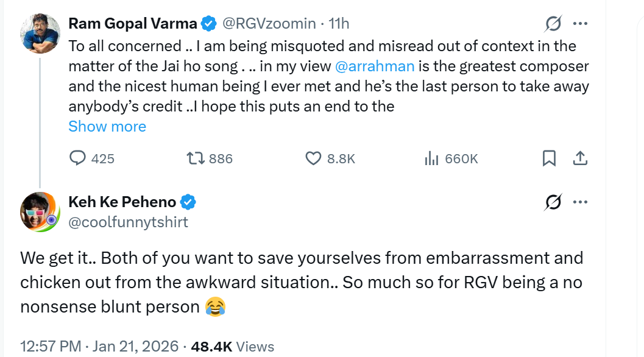Click the @RGVzoomin handle
Image resolution: width=644 pixels, height=357 pixels.
coord(269,24)
